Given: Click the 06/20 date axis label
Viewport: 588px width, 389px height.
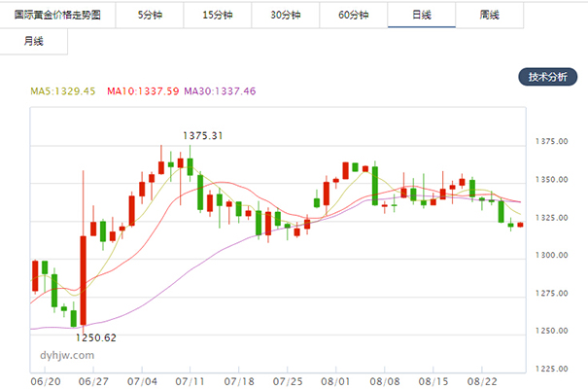Looking at the screenshot, I should [x=46, y=382].
